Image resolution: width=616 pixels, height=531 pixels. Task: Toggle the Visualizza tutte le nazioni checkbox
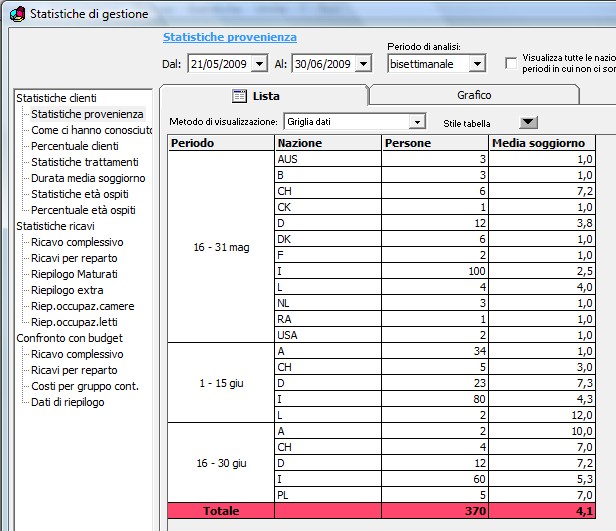pos(511,63)
